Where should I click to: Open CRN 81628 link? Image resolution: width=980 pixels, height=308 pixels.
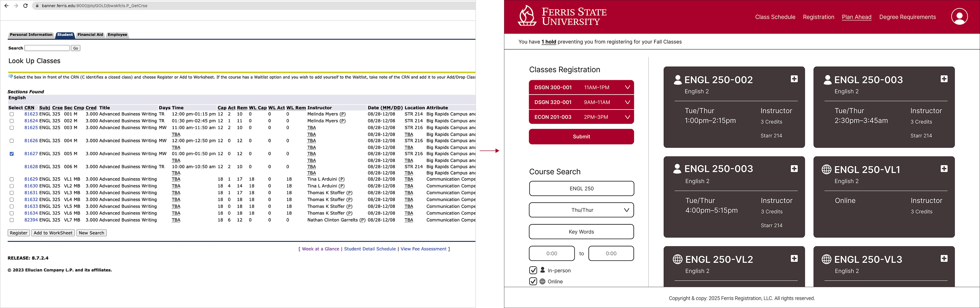pyautogui.click(x=31, y=167)
